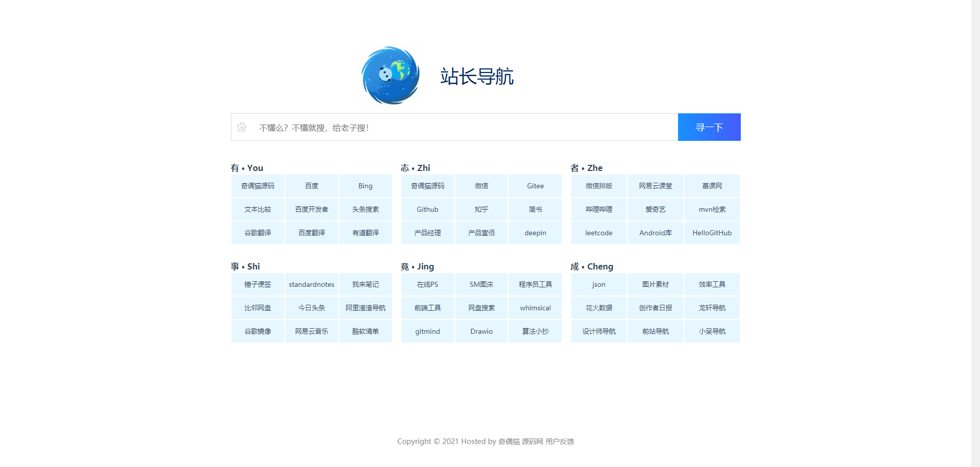
Task: Open the 谷歌镜像 link
Action: [258, 331]
